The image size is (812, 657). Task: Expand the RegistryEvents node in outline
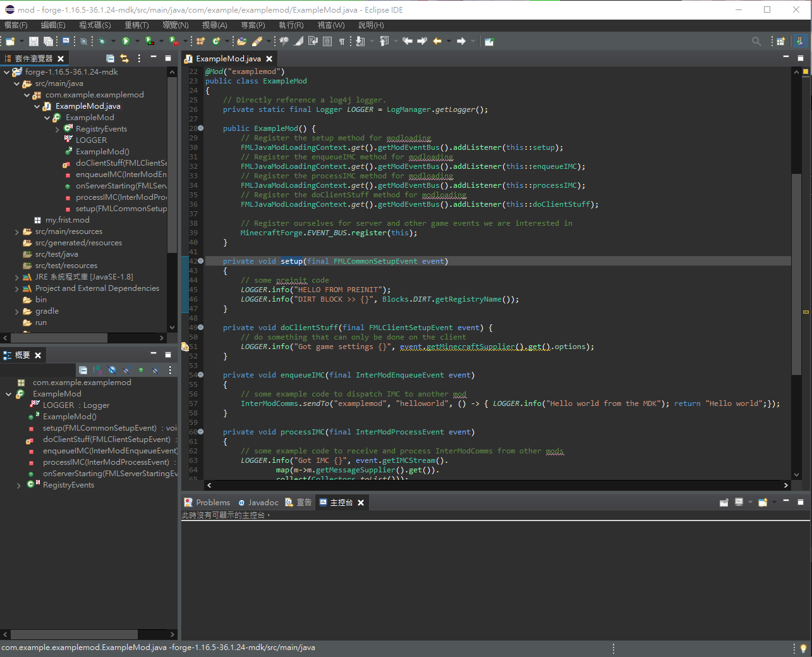[x=18, y=486]
